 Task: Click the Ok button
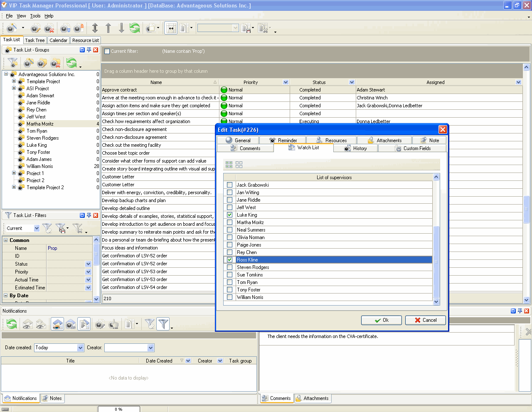pos(381,320)
